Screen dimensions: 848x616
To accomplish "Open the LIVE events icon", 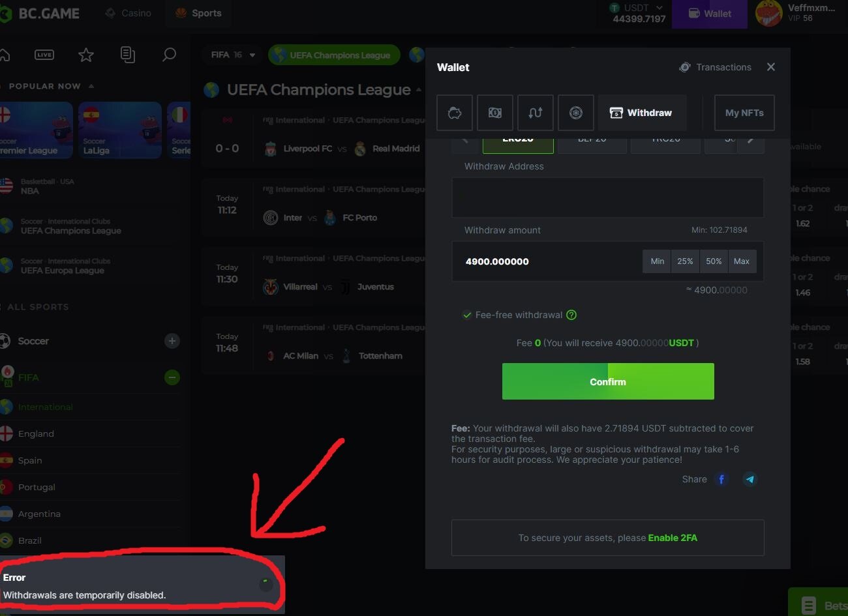I will click(x=44, y=55).
